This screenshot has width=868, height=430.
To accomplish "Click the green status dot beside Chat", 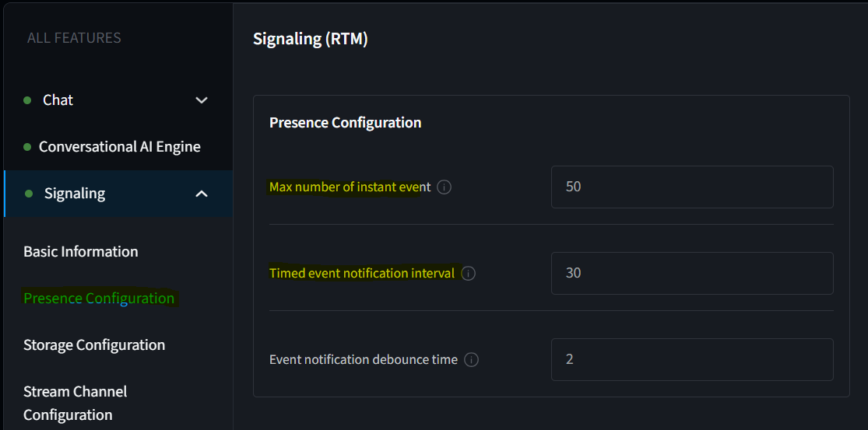I will click(27, 100).
